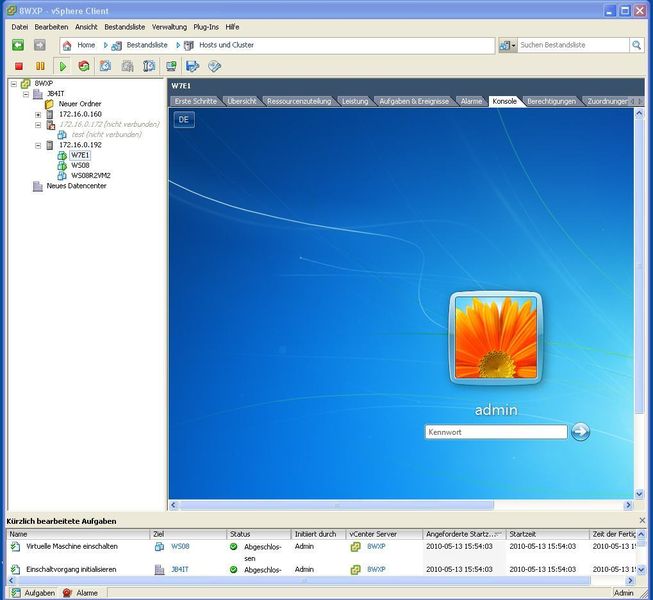Collapse the JB4IT datacenter node
653x600 pixels.
tap(26, 94)
